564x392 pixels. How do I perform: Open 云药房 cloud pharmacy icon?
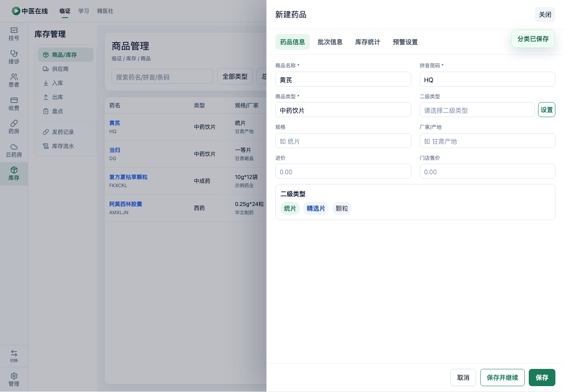coord(14,146)
